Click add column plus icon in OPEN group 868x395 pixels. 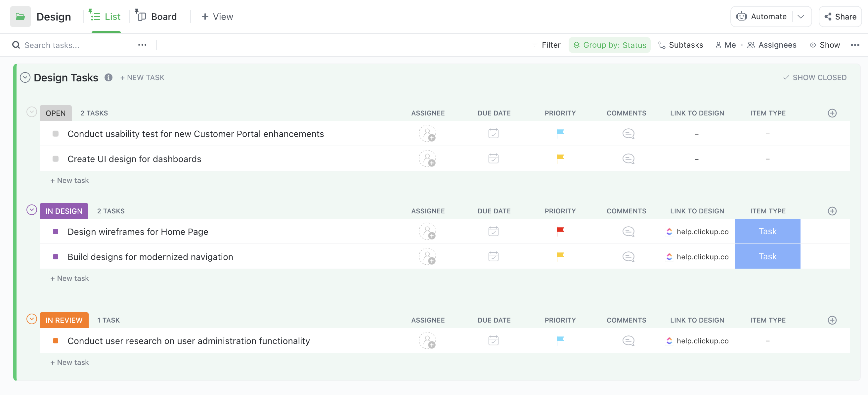pyautogui.click(x=832, y=113)
